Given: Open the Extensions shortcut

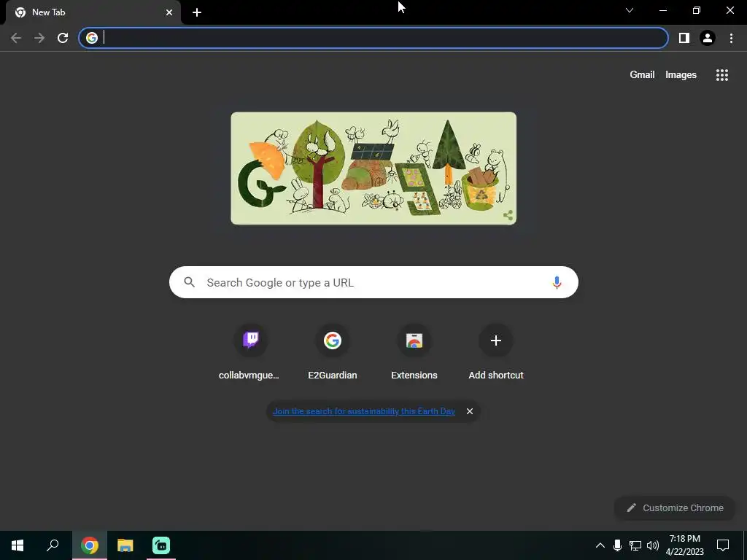Looking at the screenshot, I should [x=414, y=352].
